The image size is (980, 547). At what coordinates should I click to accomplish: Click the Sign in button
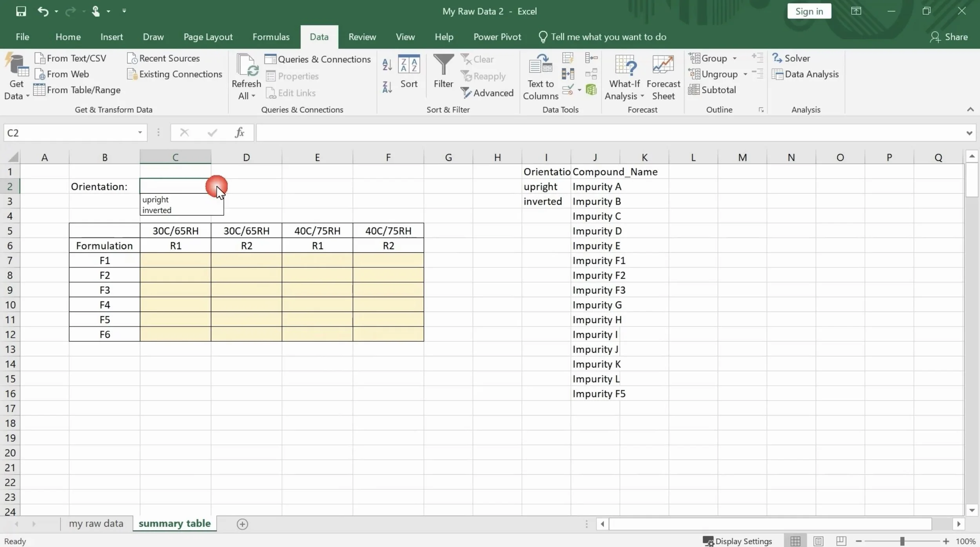click(x=809, y=11)
